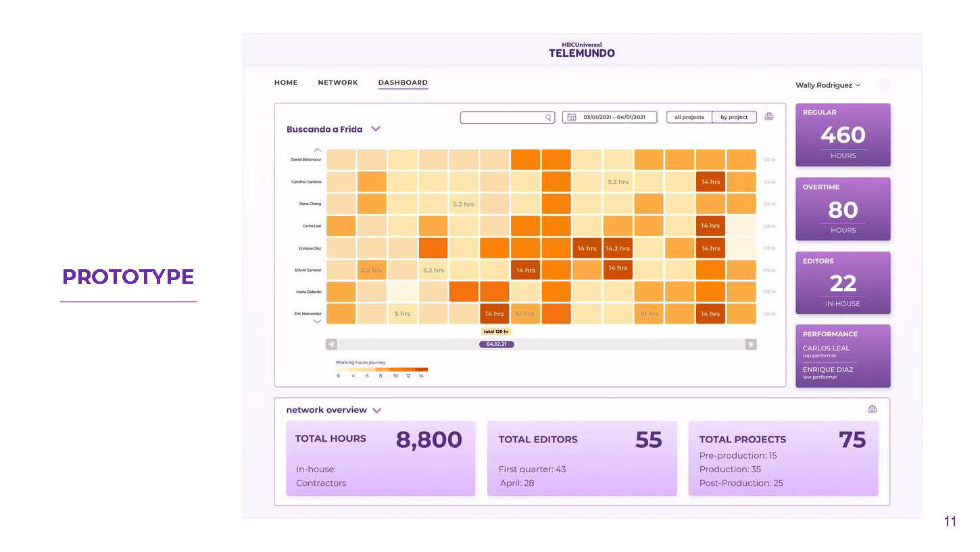Click the search magnifier icon
This screenshot has width=980, height=552.
tap(548, 118)
